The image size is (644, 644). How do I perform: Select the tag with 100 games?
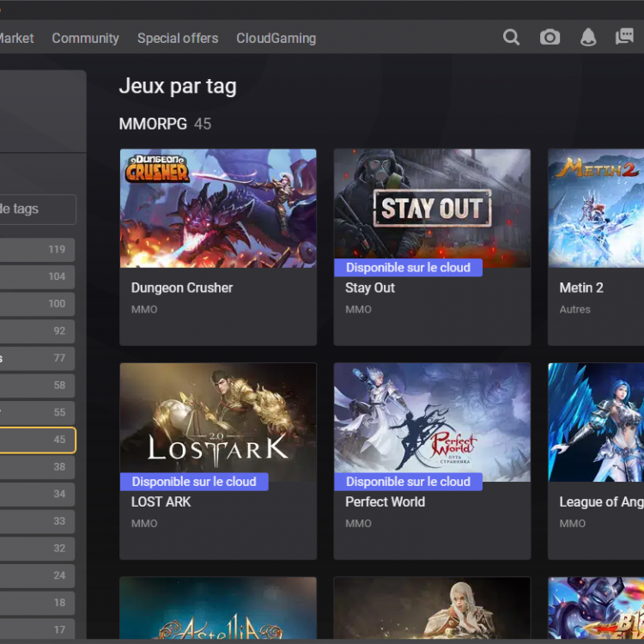coord(38,304)
